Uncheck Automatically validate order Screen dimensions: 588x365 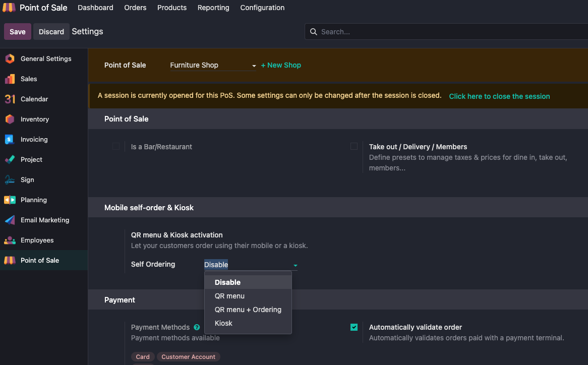click(x=354, y=327)
